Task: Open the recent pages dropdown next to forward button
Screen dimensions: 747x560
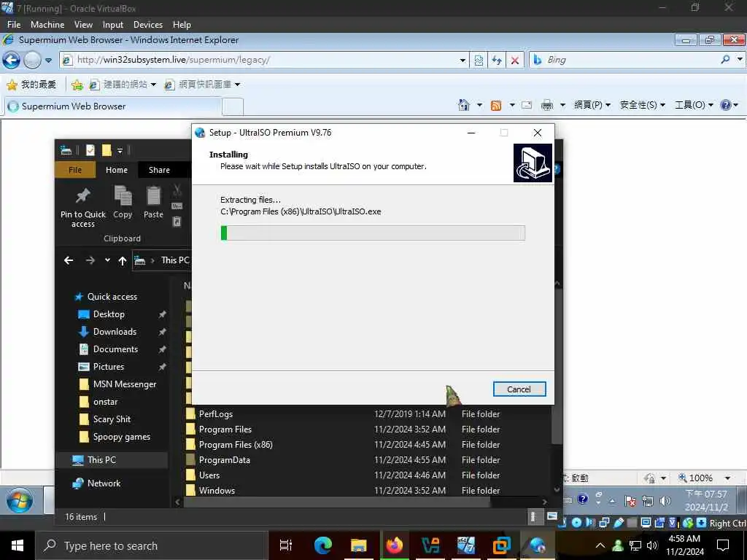Action: 48,61
